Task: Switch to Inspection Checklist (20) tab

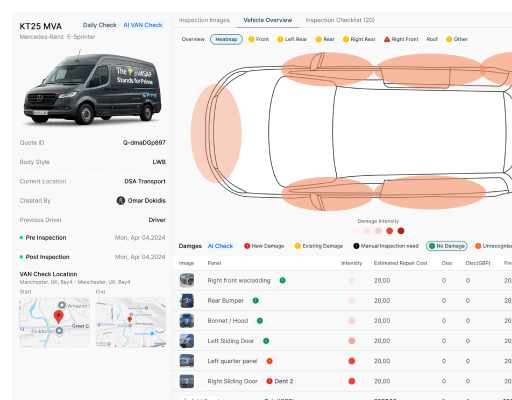Action: 340,20
